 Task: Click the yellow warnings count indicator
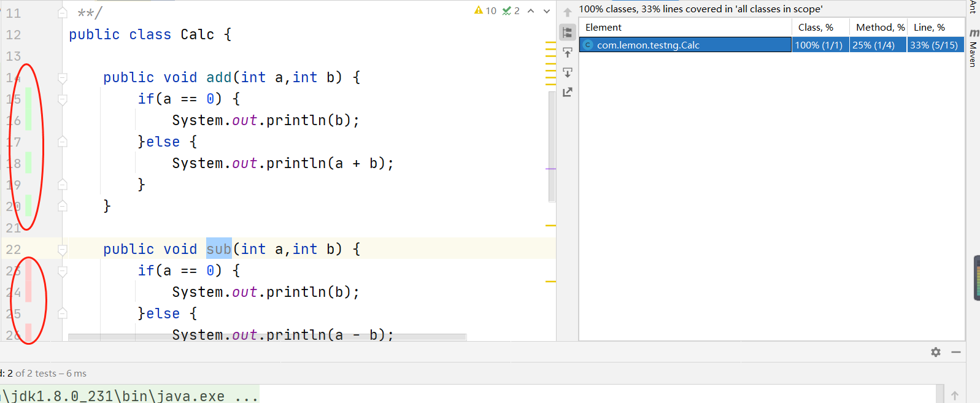pyautogui.click(x=485, y=10)
